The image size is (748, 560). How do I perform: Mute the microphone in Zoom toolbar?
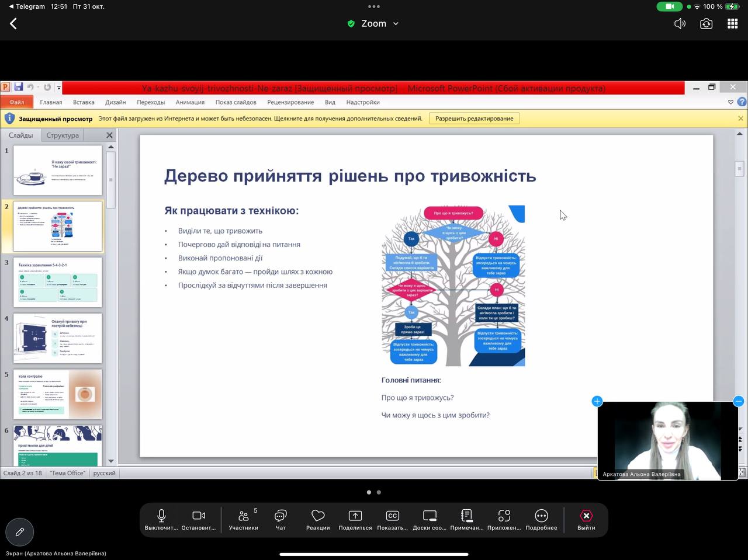coord(161,516)
